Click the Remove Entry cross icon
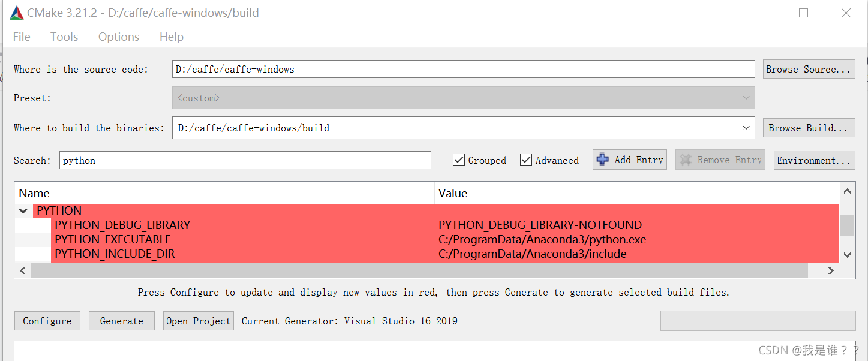 (686, 160)
